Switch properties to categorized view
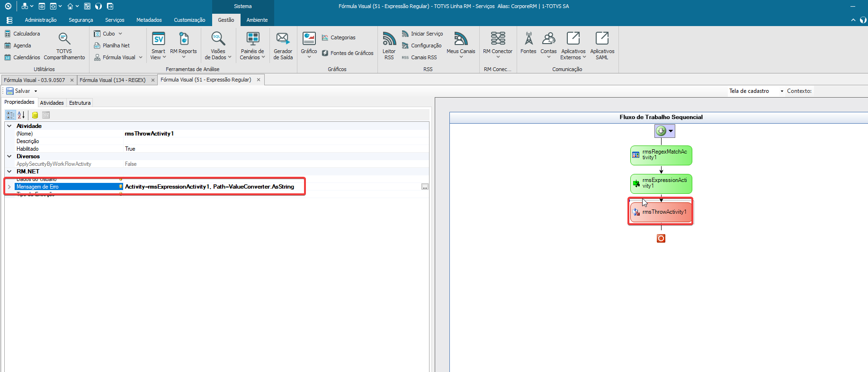Image resolution: width=868 pixels, height=372 pixels. click(10, 115)
